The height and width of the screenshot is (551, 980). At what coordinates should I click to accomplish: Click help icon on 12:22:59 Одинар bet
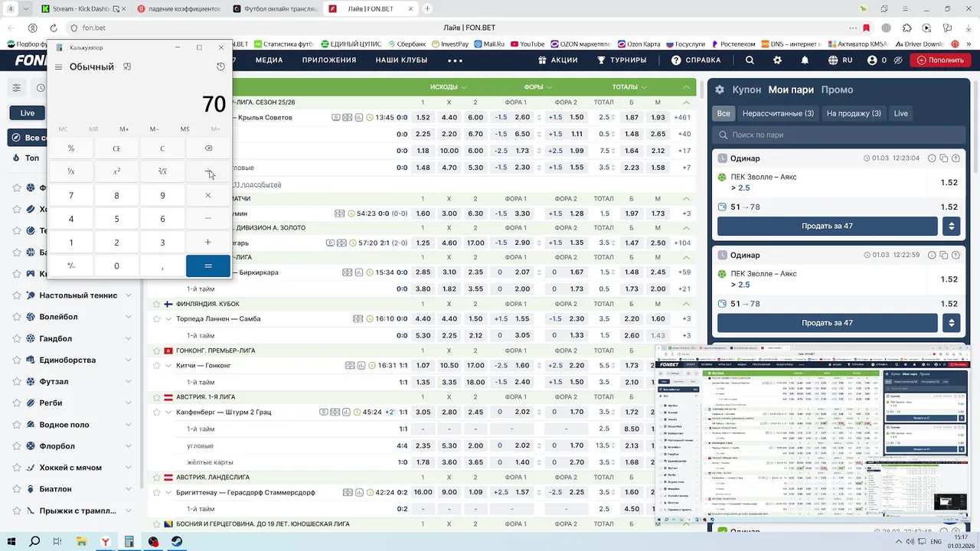pyautogui.click(x=956, y=255)
